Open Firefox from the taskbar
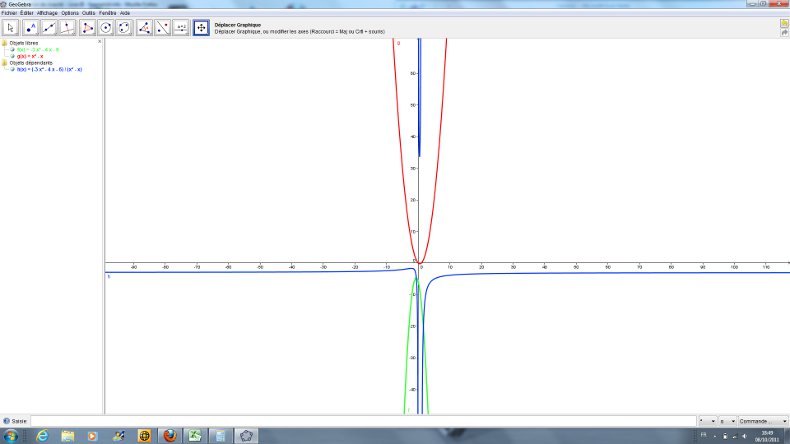 pyautogui.click(x=168, y=436)
